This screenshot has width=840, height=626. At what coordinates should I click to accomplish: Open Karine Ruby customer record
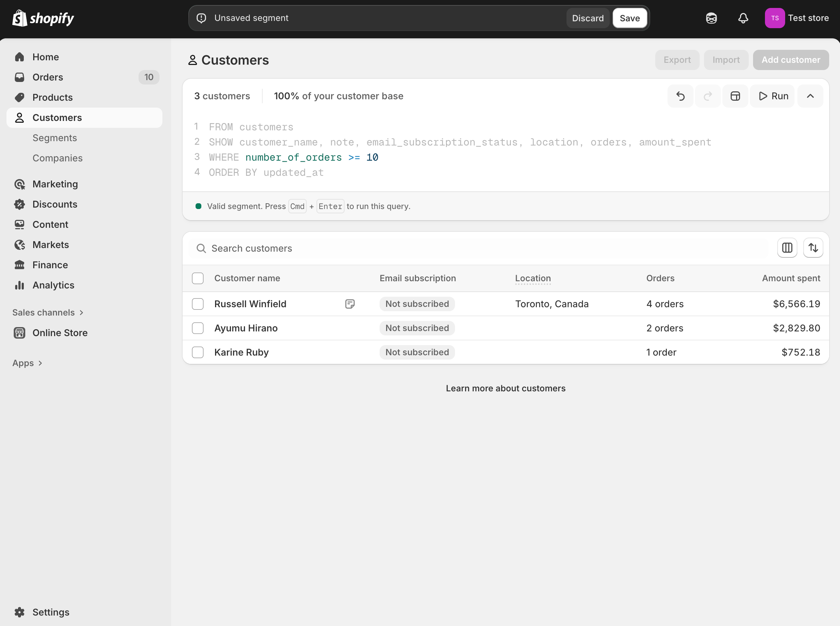241,352
